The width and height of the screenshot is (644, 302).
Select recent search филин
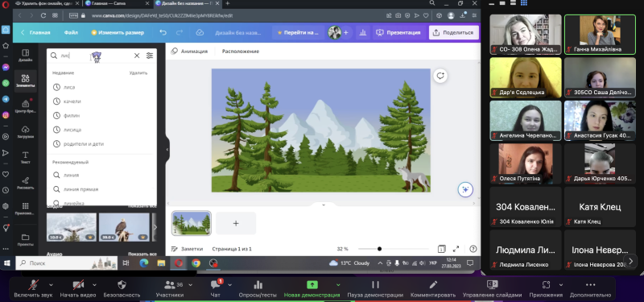click(102, 115)
